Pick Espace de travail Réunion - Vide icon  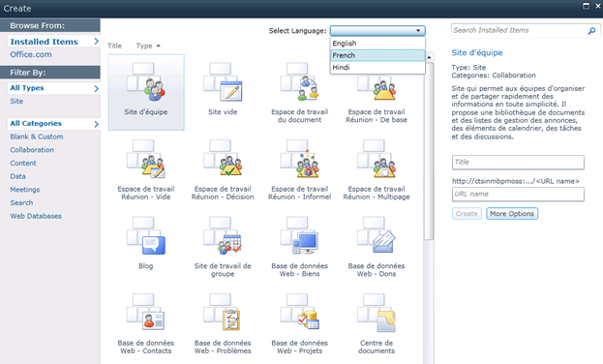click(x=146, y=160)
